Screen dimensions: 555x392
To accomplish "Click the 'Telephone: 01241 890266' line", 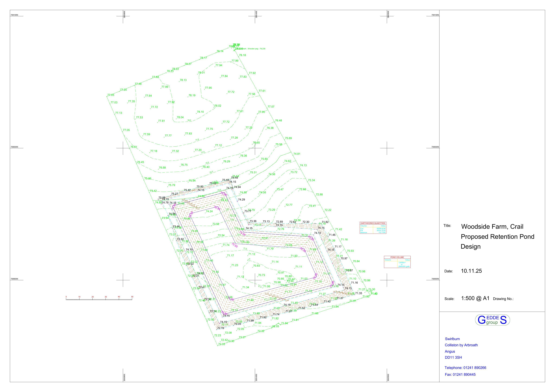I will [x=465, y=368].
